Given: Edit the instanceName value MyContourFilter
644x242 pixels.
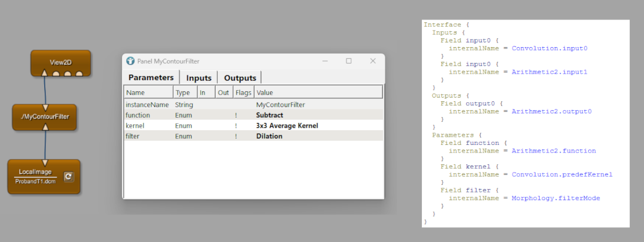Looking at the screenshot, I should (x=280, y=105).
